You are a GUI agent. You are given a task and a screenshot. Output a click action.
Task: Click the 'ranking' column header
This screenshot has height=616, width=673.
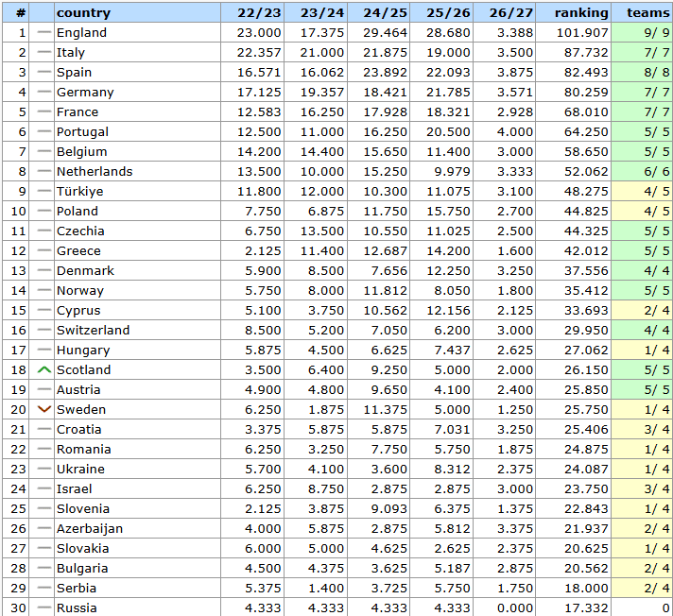coord(581,13)
